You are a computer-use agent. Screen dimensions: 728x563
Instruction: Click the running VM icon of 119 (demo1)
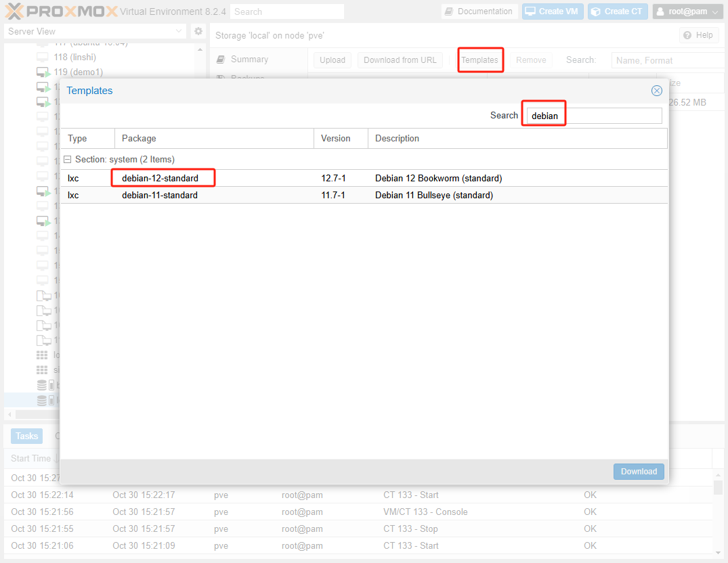point(43,72)
